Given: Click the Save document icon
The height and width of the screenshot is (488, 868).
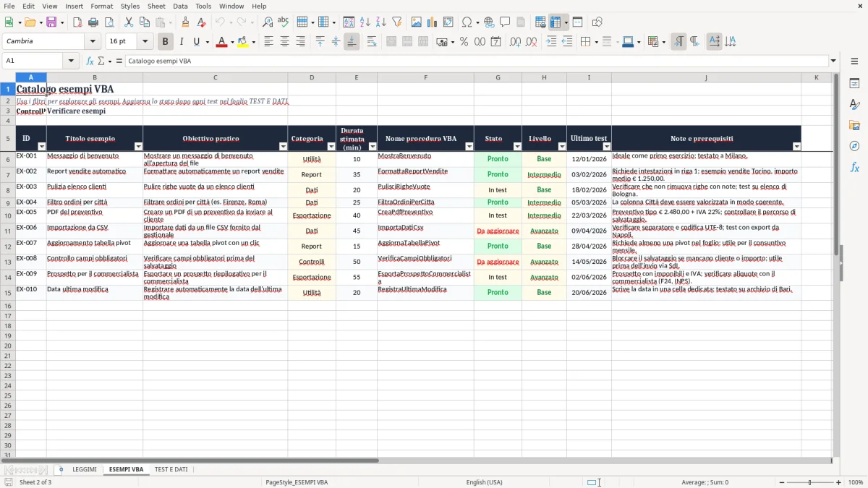Looking at the screenshot, I should (51, 22).
